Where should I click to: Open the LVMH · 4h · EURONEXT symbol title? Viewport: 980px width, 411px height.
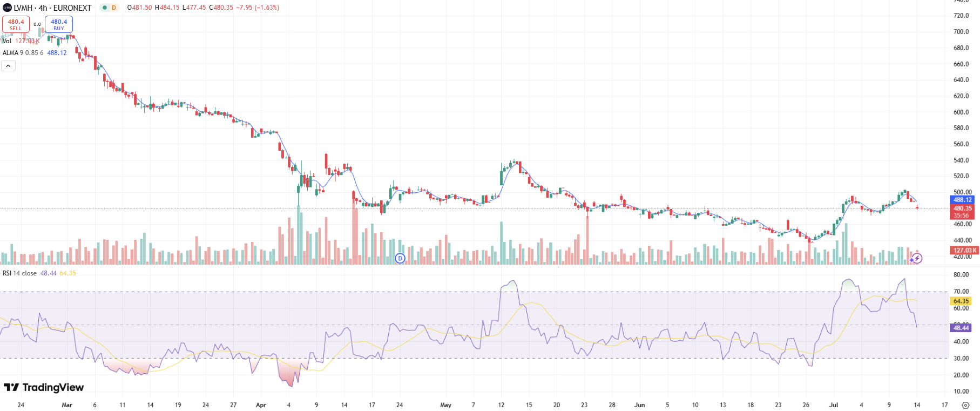(53, 8)
